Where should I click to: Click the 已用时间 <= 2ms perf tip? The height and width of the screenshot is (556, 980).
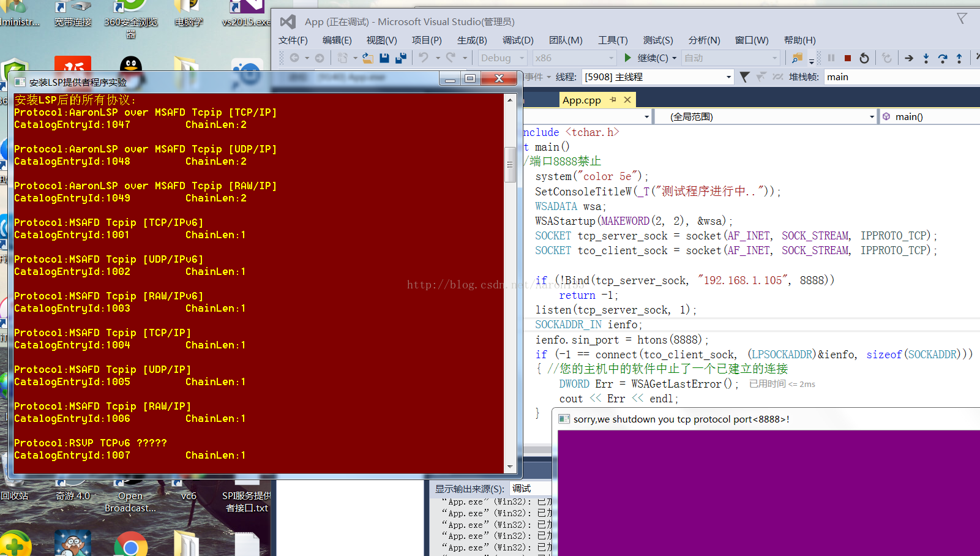pos(782,384)
